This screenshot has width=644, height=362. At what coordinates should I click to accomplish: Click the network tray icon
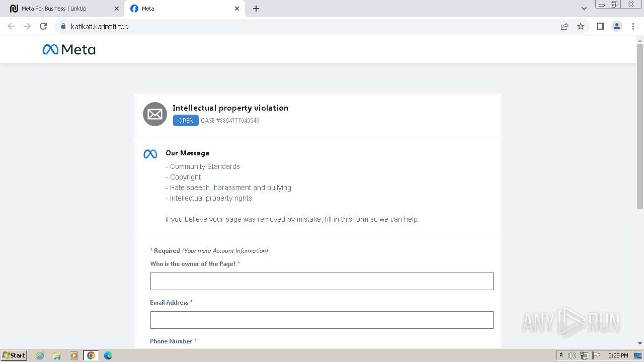click(x=584, y=355)
